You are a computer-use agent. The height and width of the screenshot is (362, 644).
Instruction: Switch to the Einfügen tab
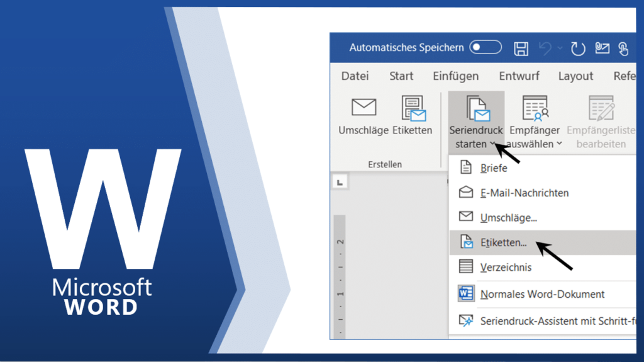click(x=455, y=76)
